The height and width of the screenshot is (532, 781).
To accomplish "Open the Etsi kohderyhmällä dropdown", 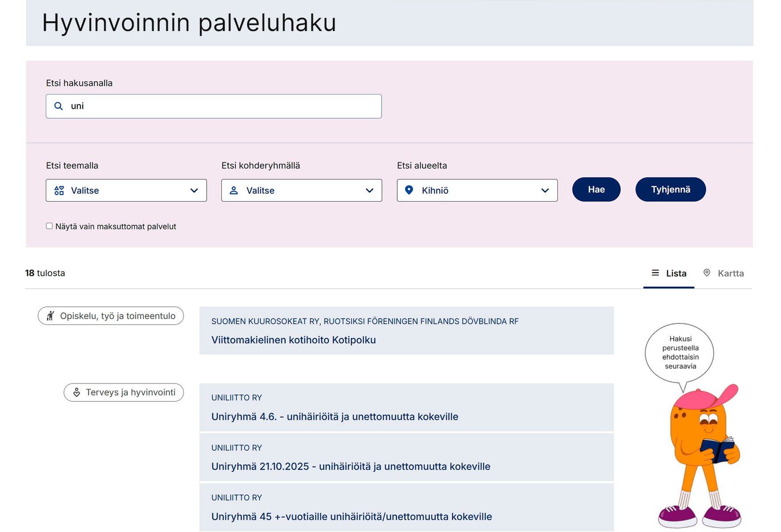I will coord(302,191).
